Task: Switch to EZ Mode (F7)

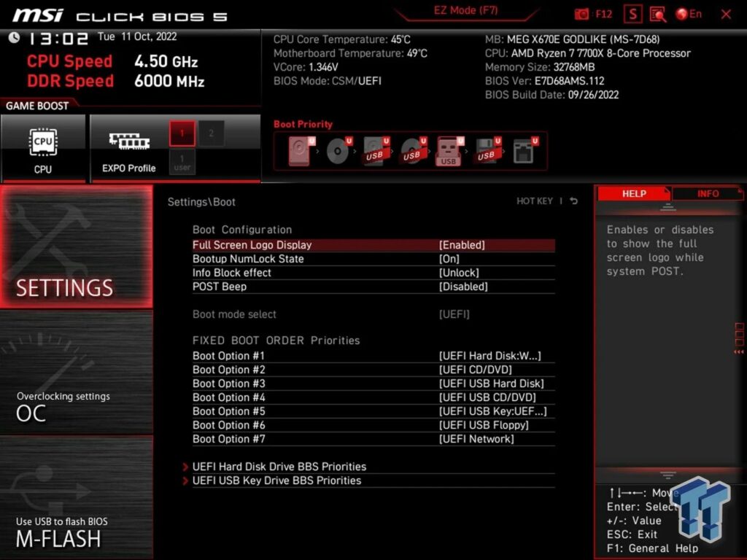Action: [x=465, y=10]
